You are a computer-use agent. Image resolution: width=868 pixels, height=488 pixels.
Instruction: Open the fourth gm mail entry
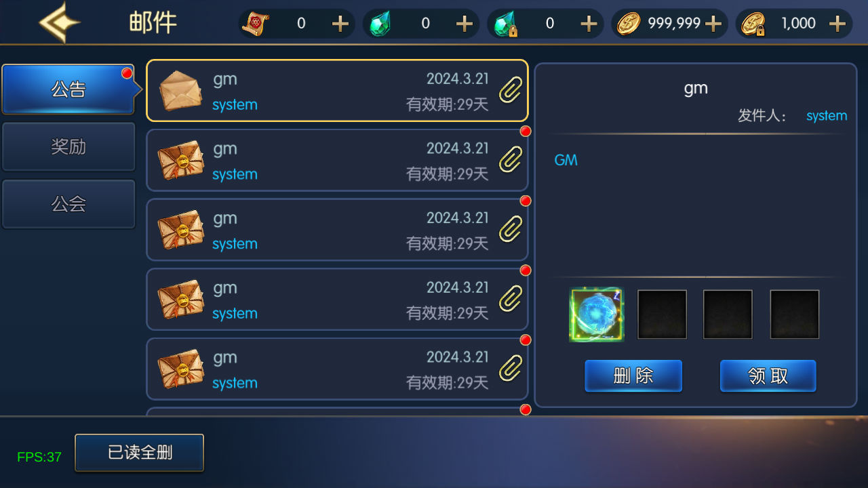click(337, 300)
